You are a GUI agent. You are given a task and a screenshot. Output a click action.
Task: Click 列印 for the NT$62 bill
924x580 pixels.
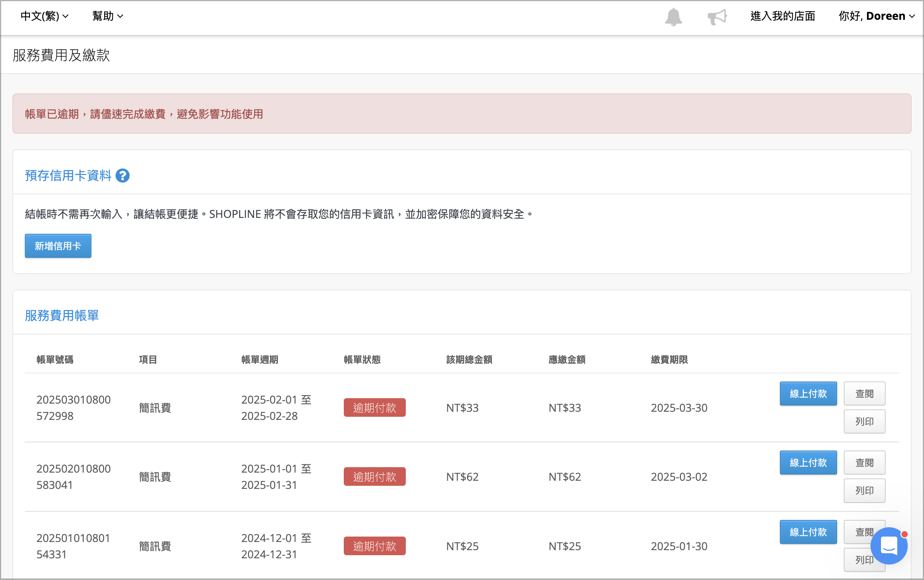click(x=864, y=490)
